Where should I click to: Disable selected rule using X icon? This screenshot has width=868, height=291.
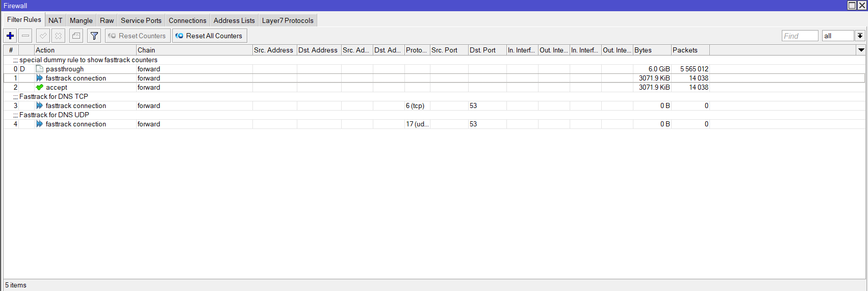pyautogui.click(x=59, y=36)
